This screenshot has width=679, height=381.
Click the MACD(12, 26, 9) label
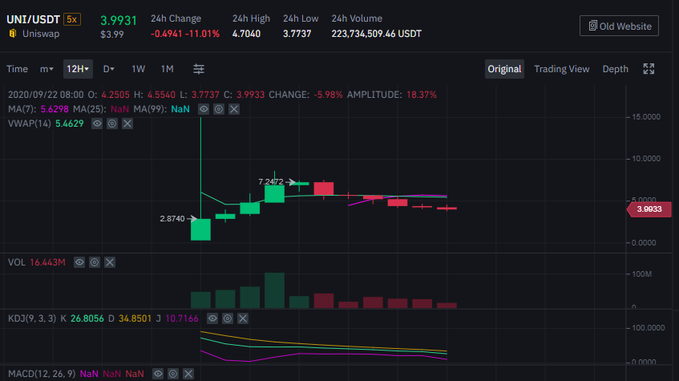click(x=42, y=374)
